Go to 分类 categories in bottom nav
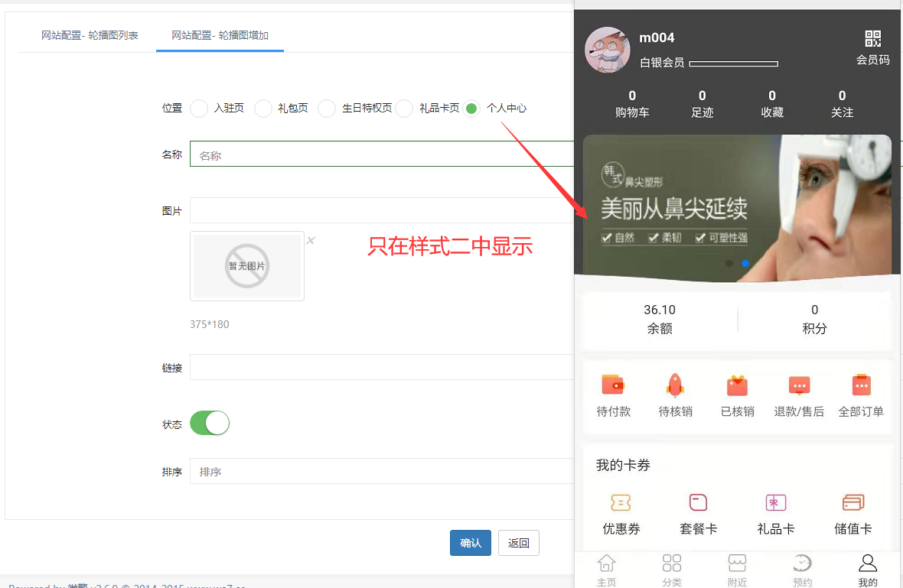 coord(671,570)
